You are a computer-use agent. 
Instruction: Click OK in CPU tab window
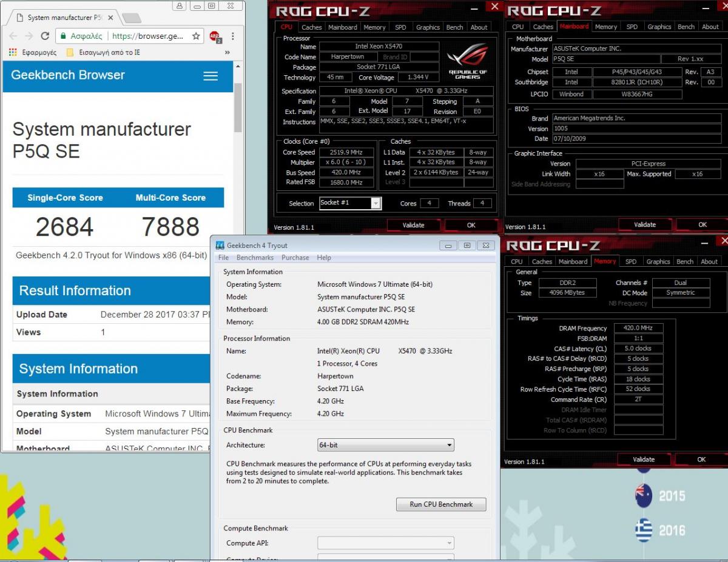pos(471,225)
